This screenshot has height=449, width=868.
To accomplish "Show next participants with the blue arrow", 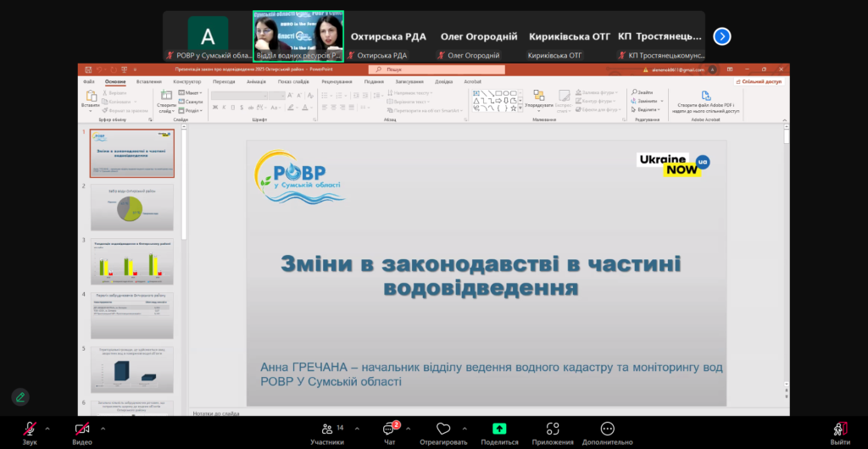I will pos(722,36).
